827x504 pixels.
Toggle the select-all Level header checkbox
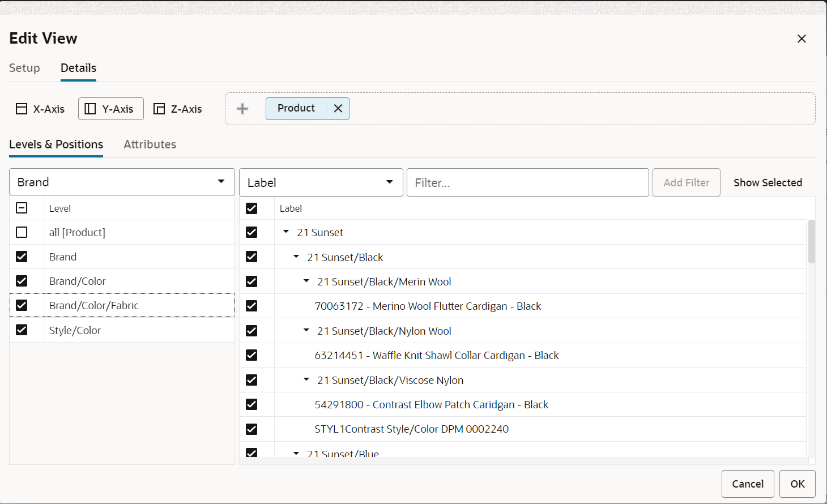coord(22,208)
